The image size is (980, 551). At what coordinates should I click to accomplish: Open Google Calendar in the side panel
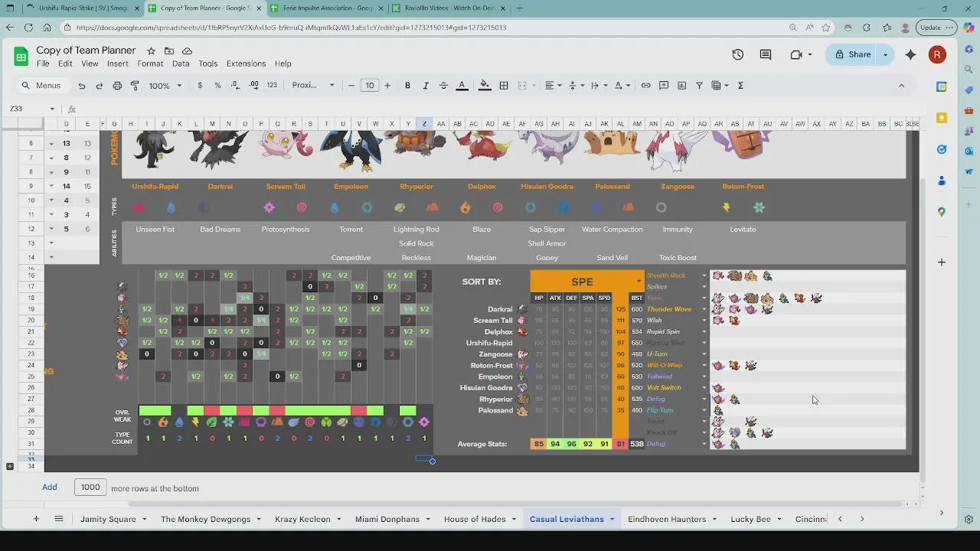(x=942, y=86)
